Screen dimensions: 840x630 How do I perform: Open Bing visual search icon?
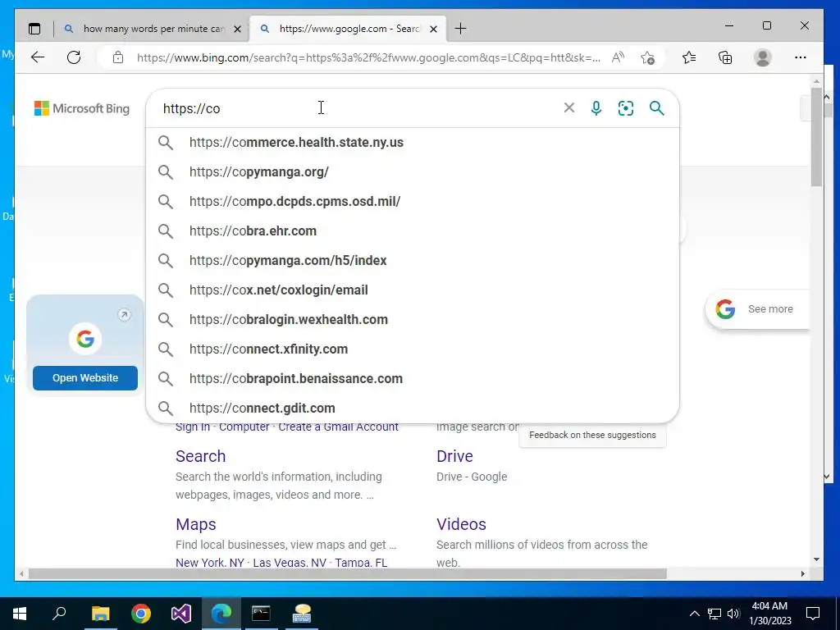[x=626, y=108]
